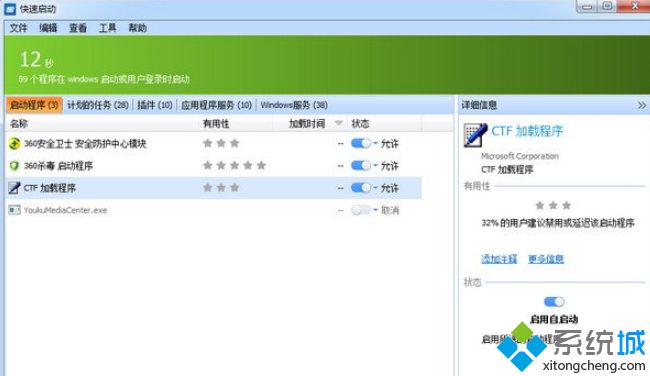The height and width of the screenshot is (376, 650).
Task: Click the 12 秒 boot time text
Action: click(36, 59)
